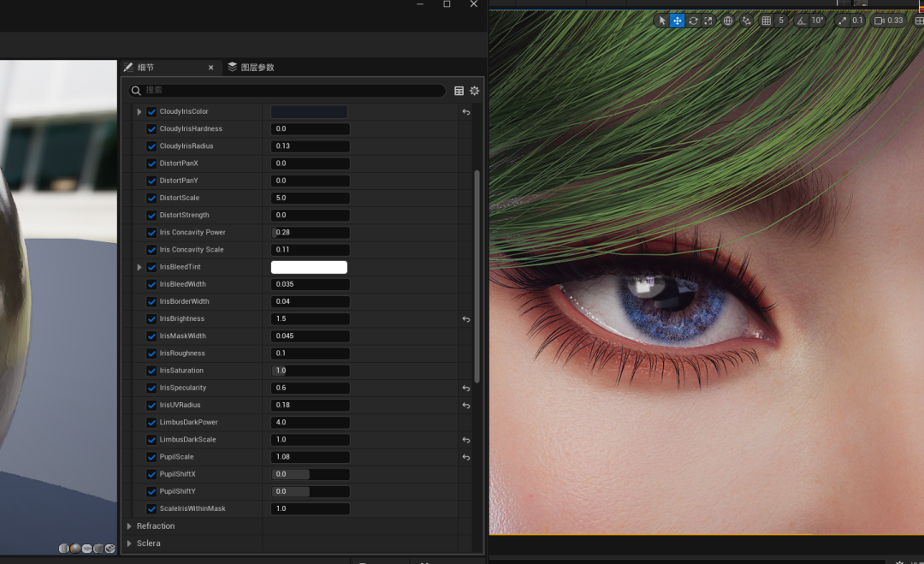Image resolution: width=924 pixels, height=564 pixels.
Task: Activate the select mode arrow tool
Action: pos(662,21)
